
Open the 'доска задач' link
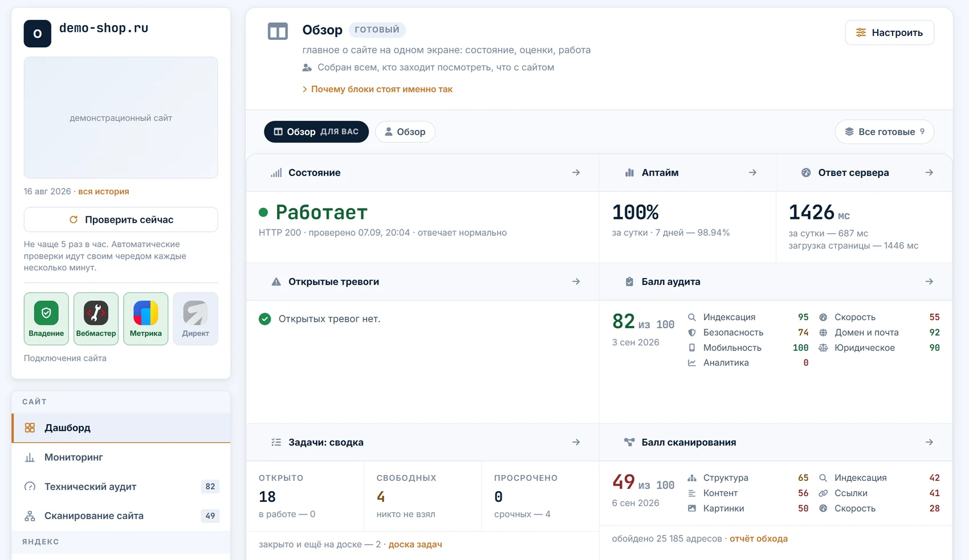coord(415,545)
